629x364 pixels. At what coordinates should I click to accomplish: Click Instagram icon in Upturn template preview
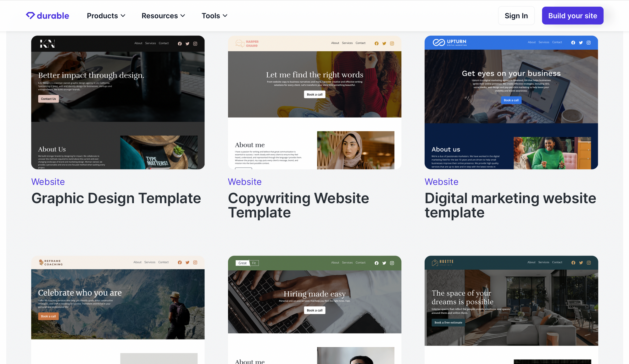pos(588,42)
